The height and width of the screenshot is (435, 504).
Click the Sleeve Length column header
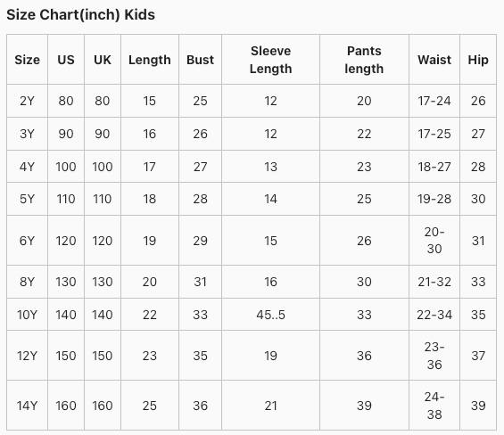[270, 60]
